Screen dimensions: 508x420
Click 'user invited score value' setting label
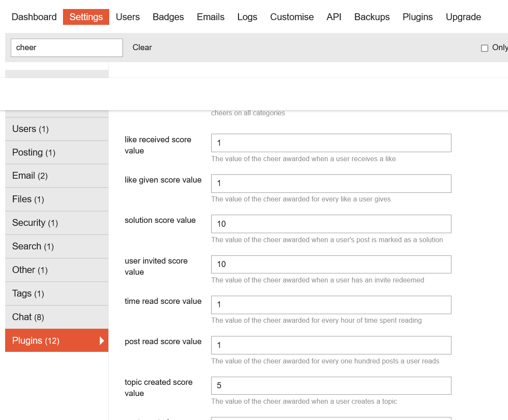point(156,267)
